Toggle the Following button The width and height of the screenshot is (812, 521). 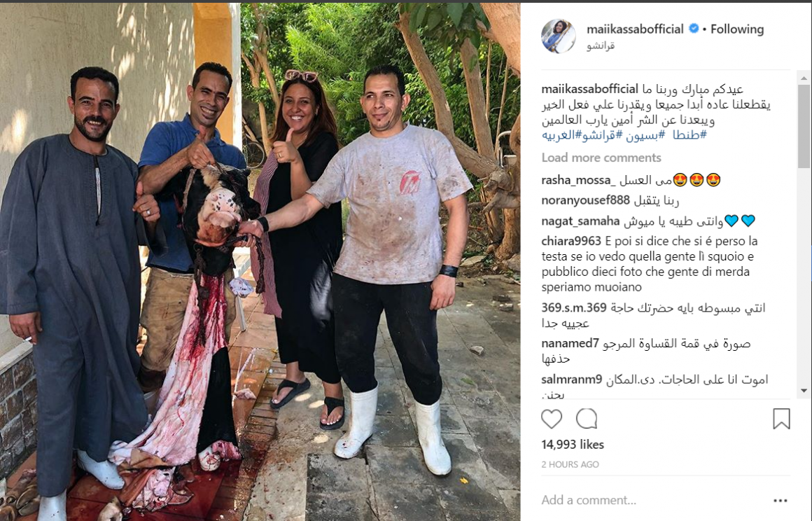click(x=737, y=29)
